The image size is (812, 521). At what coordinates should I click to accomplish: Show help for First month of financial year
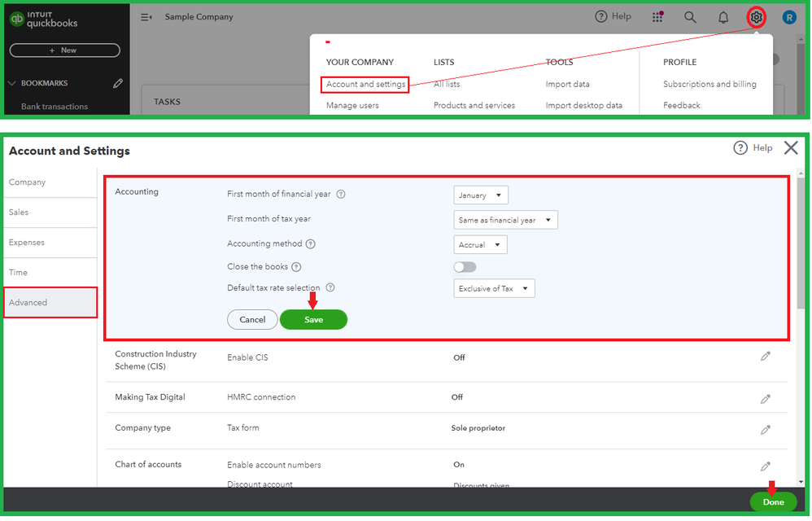point(341,195)
